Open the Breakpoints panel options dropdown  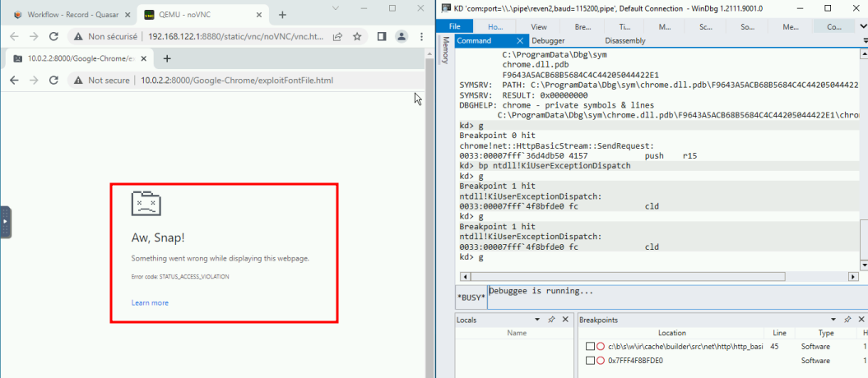pyautogui.click(x=833, y=320)
